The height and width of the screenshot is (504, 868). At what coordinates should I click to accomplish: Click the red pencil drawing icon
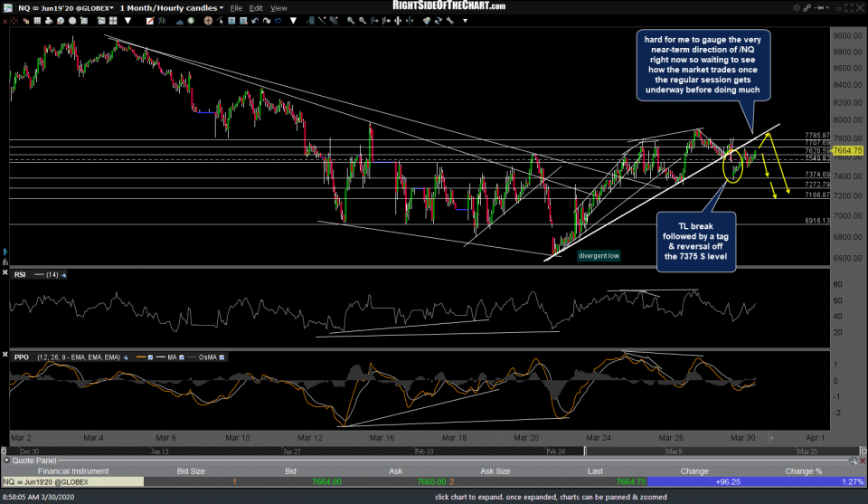150,21
